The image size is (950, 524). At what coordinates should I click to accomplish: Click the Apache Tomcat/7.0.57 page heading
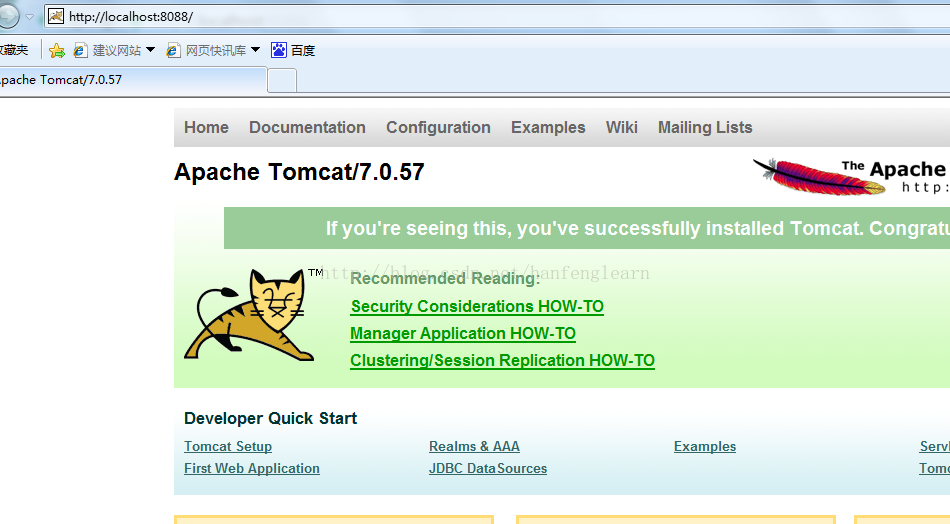299,172
